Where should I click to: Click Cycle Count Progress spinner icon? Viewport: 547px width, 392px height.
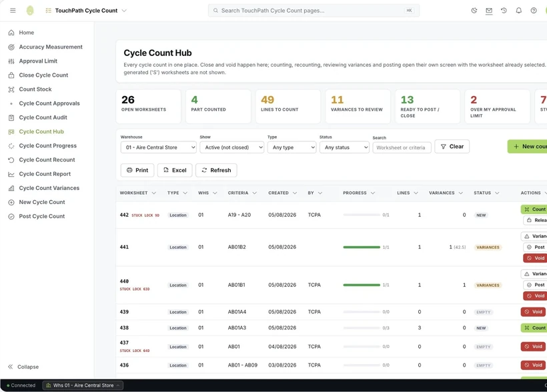pyautogui.click(x=11, y=146)
